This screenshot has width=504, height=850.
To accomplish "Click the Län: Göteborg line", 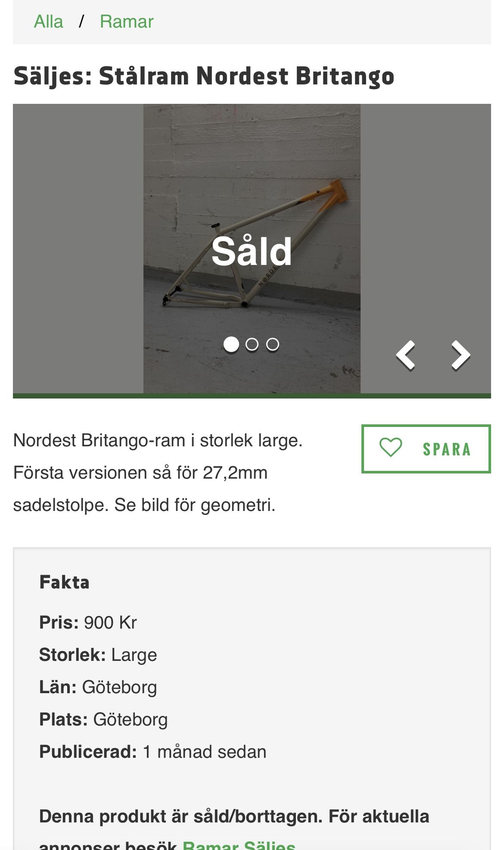I will pos(98,687).
